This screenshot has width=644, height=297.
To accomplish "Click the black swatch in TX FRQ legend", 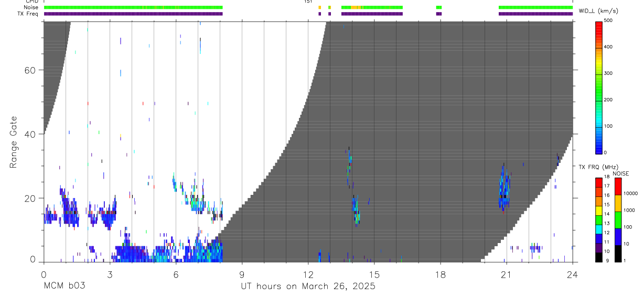I will click(x=599, y=257).
